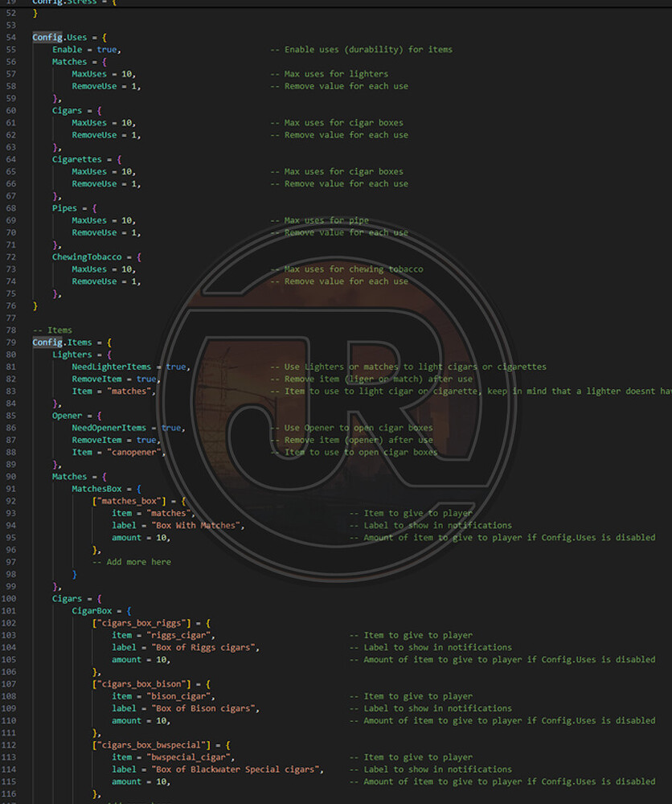Click "Box of Blackwater Special cigars" label
The width and height of the screenshot is (672, 804).
point(236,769)
